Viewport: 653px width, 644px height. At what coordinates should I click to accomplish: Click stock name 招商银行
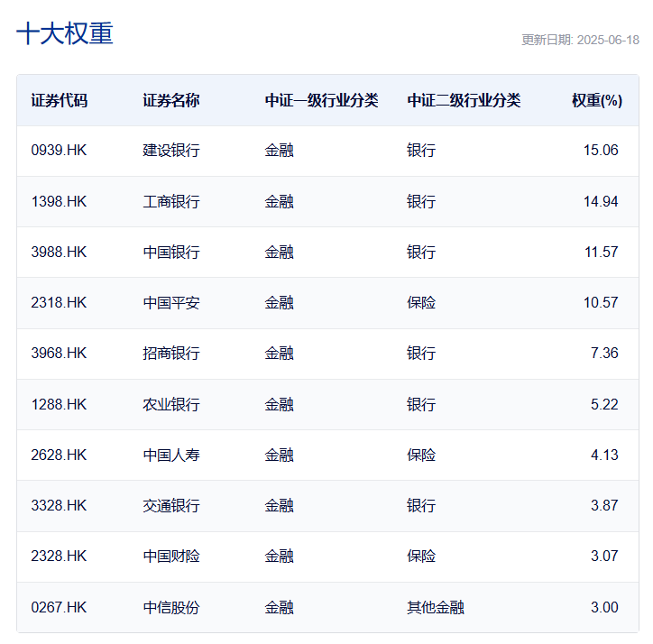[x=171, y=354]
